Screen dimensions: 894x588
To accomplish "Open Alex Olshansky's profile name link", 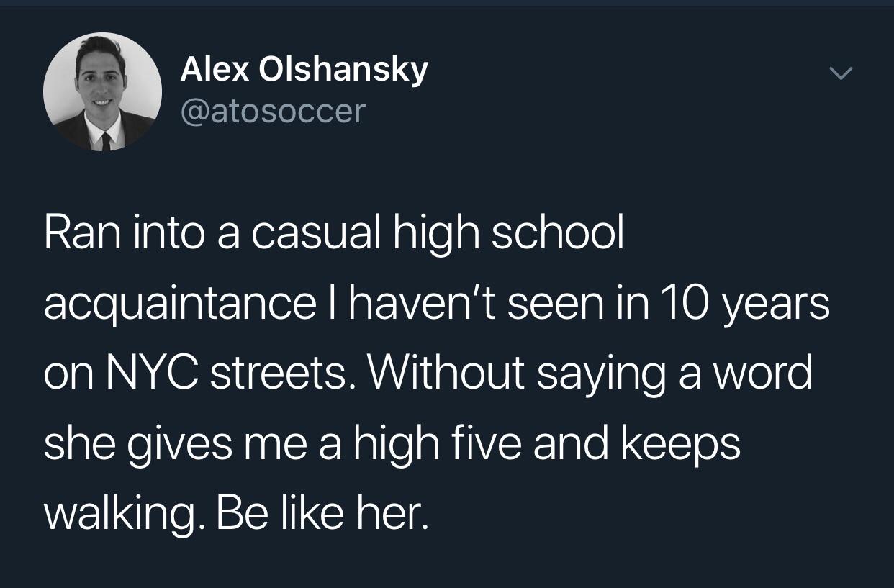I will pyautogui.click(x=304, y=70).
